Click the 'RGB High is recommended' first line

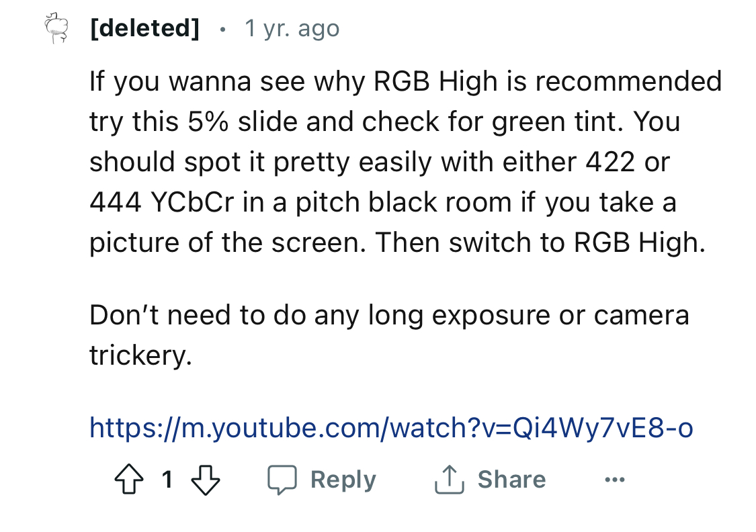(x=548, y=81)
